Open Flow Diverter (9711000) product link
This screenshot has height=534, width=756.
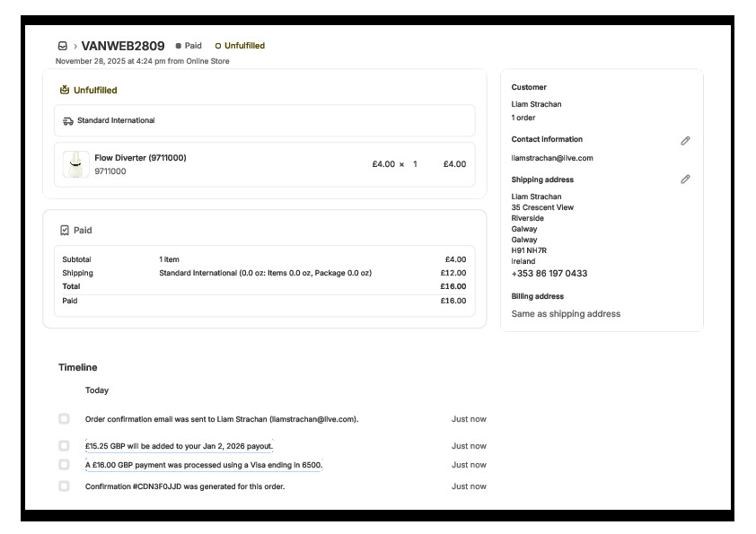(140, 158)
